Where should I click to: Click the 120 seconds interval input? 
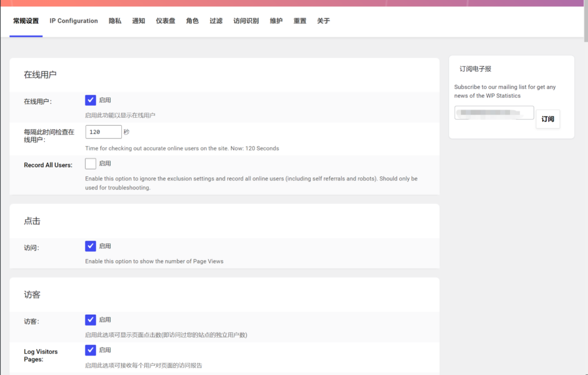tap(103, 132)
